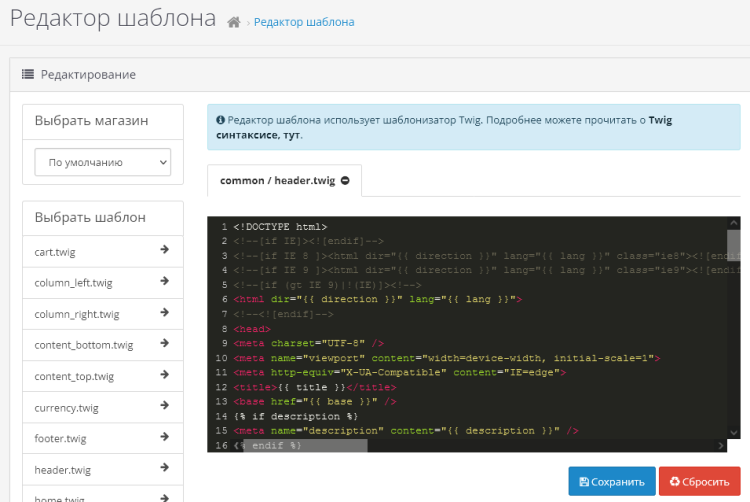Open the Редактор шаблона breadcrumb link

304,22
